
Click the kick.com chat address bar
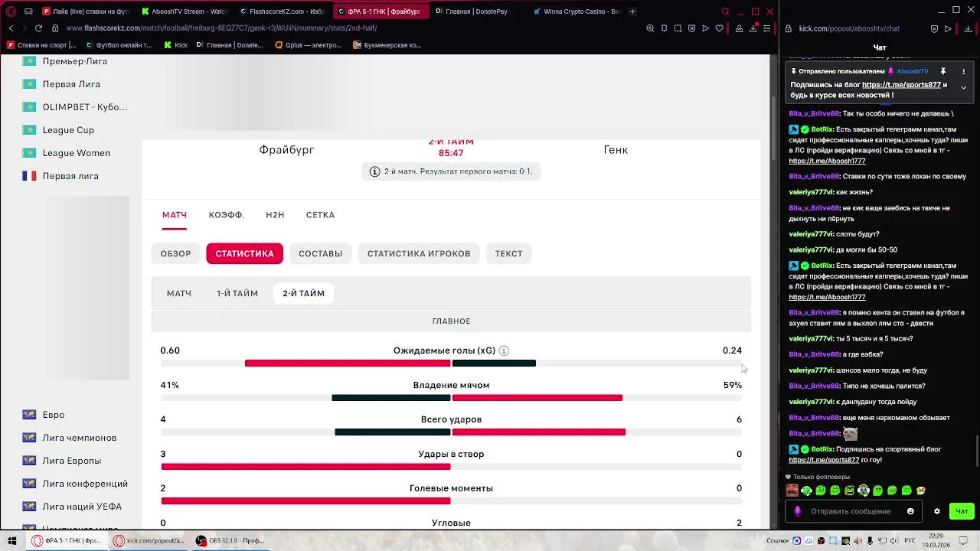coord(848,28)
